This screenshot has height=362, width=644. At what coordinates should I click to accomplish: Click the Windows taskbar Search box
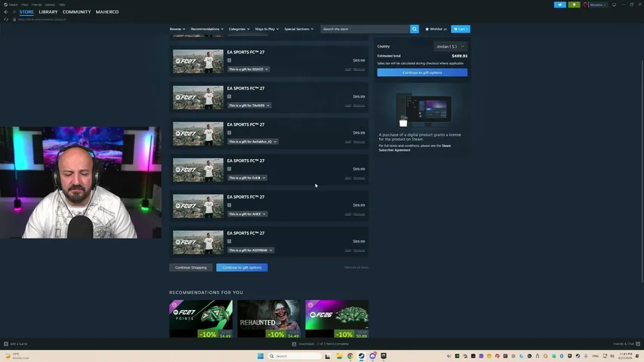tap(294, 356)
